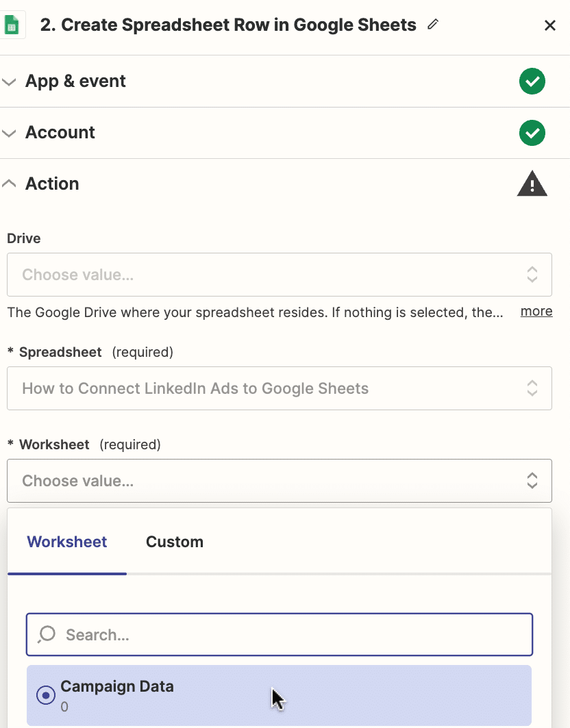570x728 pixels.
Task: Click the pencil icon to rename the step
Action: click(x=433, y=24)
